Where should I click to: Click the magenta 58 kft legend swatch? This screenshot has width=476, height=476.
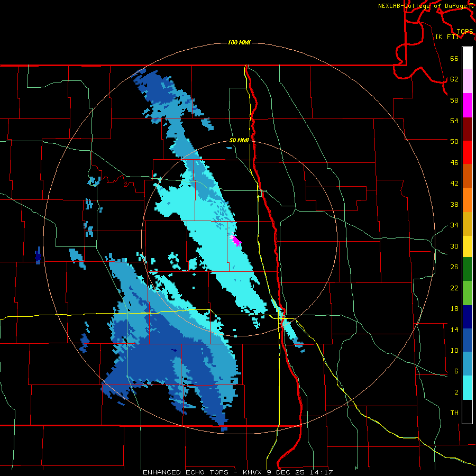click(467, 105)
